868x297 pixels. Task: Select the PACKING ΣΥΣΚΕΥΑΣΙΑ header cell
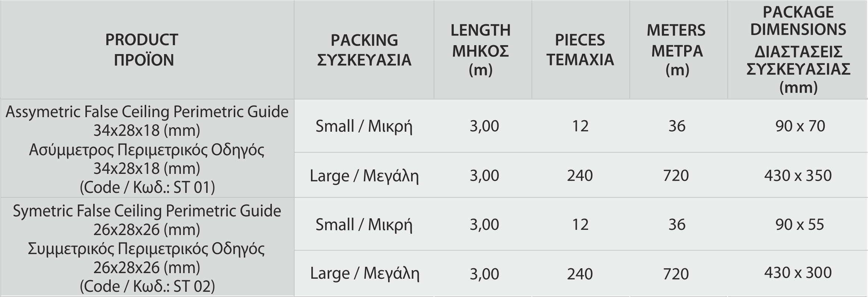[364, 50]
